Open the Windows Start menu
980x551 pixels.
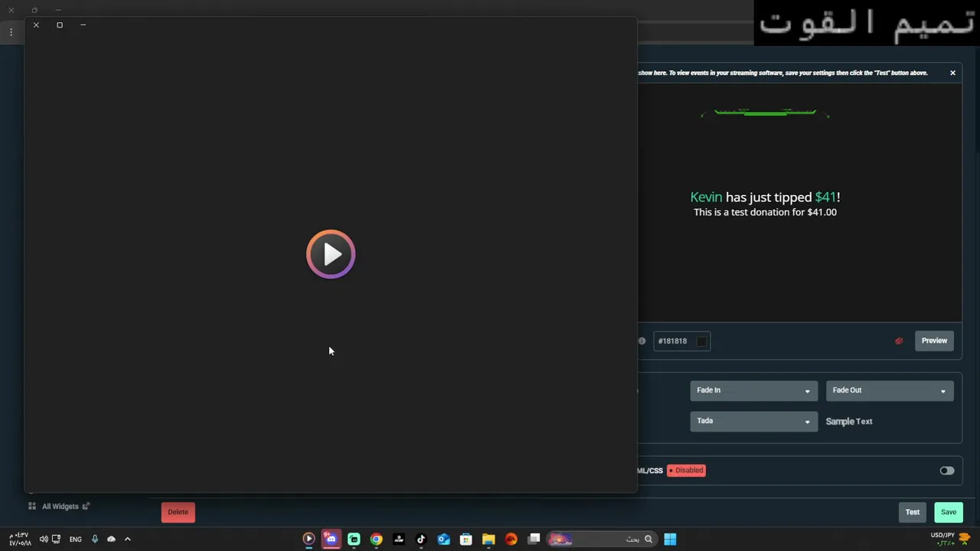coord(670,540)
